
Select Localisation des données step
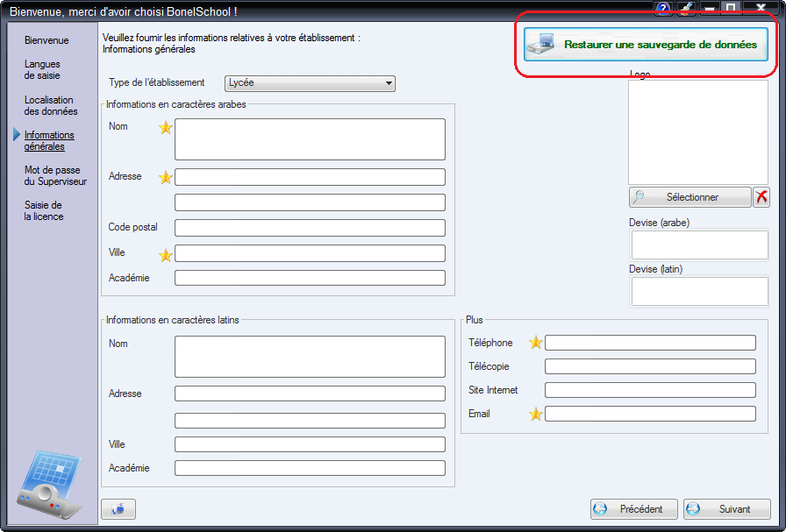[x=51, y=105]
